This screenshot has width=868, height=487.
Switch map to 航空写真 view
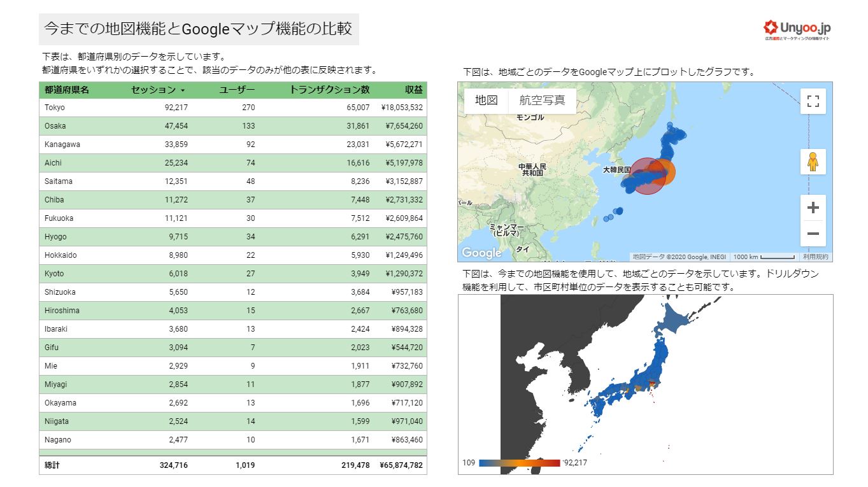tap(542, 101)
